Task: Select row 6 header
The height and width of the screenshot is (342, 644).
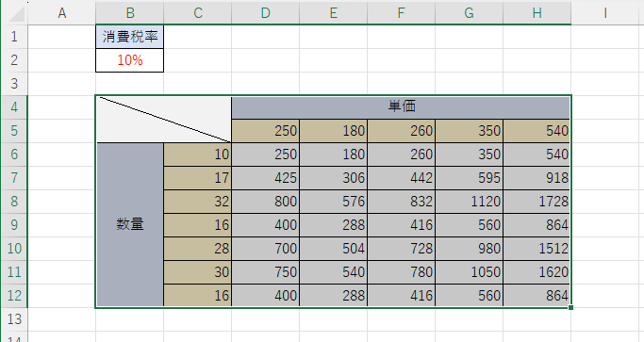Action: (14, 155)
